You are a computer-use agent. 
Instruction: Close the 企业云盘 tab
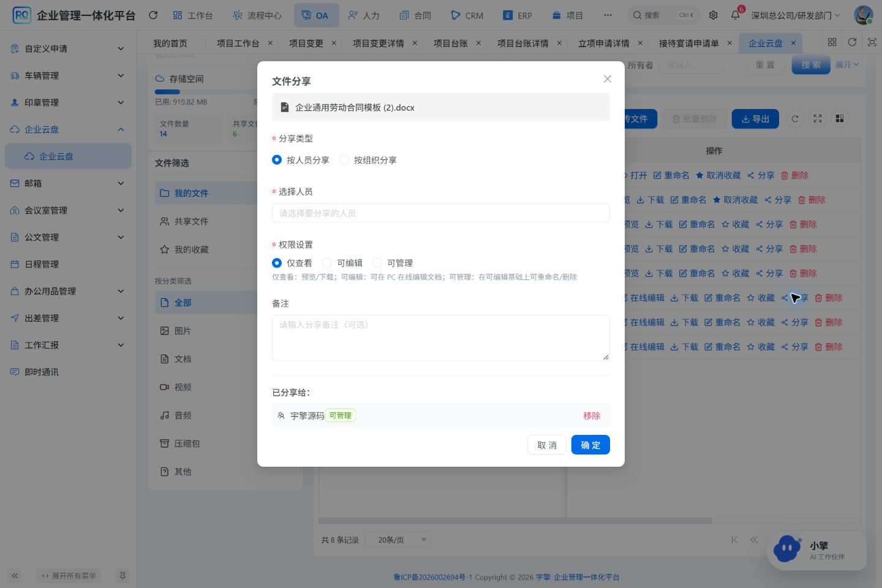(793, 43)
